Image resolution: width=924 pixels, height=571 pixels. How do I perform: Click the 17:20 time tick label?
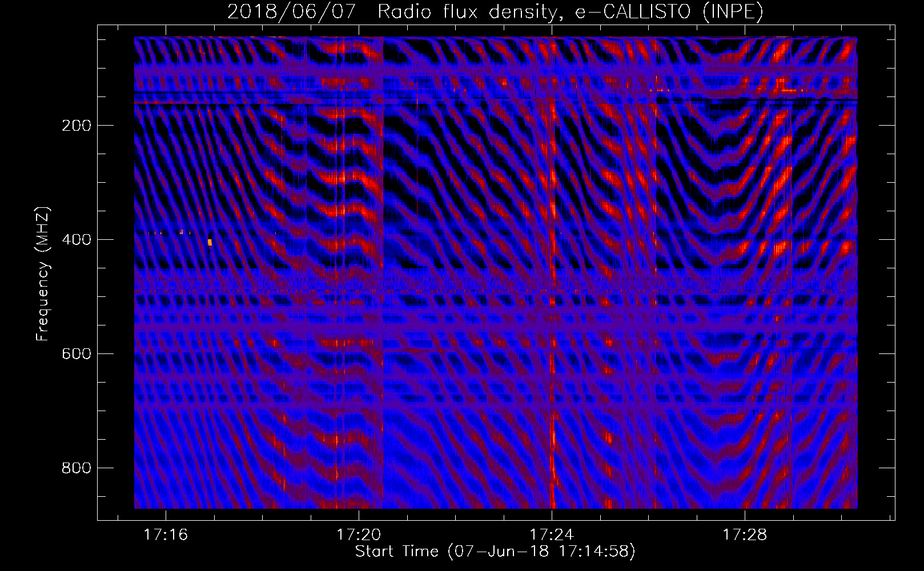[x=359, y=535]
